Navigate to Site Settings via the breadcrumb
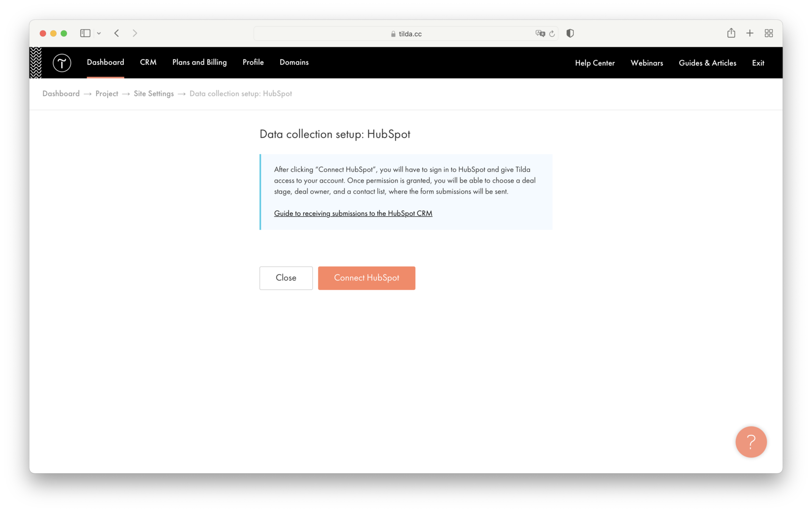812x512 pixels. pyautogui.click(x=154, y=93)
